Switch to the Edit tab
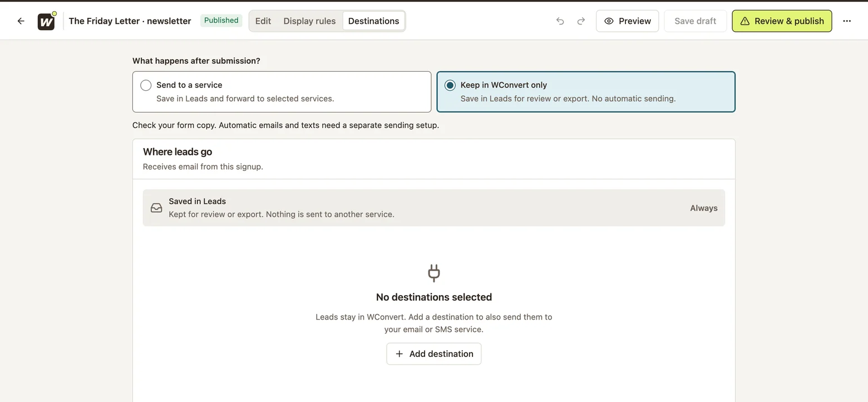Viewport: 868px width, 402px height. (x=263, y=21)
